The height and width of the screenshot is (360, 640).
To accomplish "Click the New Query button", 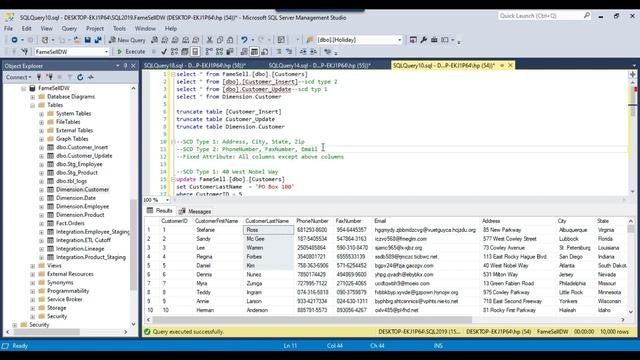I will tap(127, 40).
